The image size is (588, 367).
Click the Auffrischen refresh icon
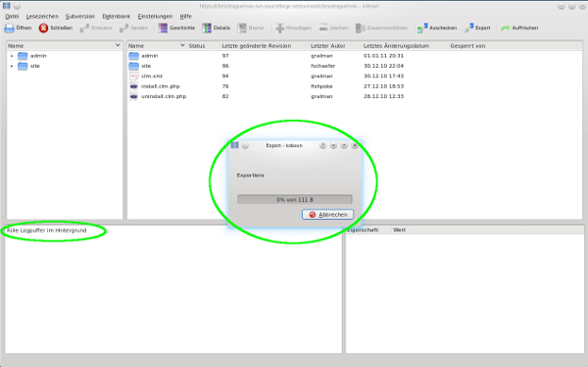[x=506, y=28]
